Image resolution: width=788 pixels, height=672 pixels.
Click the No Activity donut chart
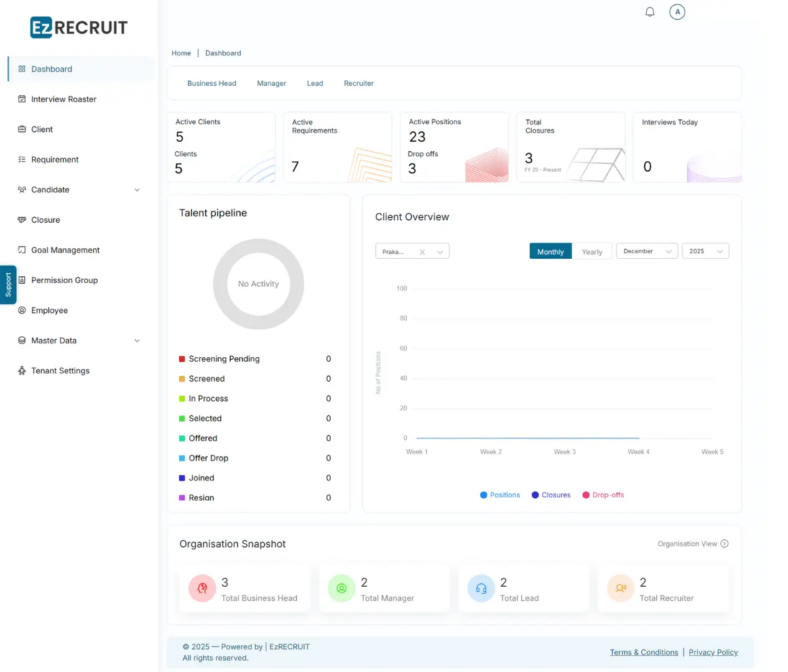(x=259, y=284)
